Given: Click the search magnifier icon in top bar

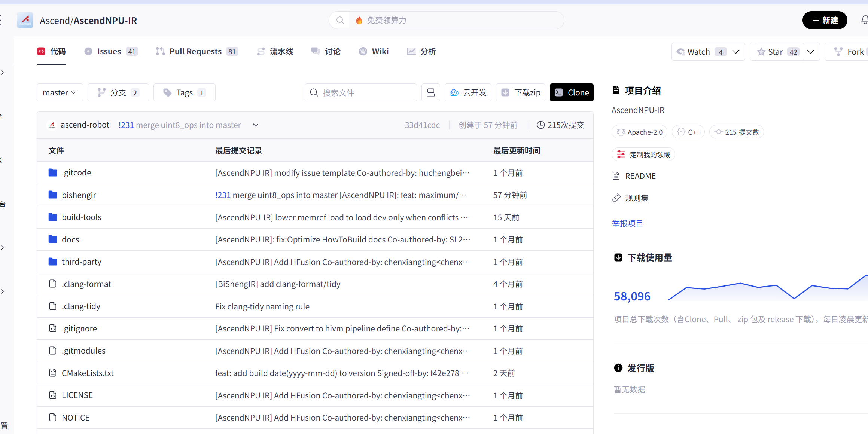Looking at the screenshot, I should 340,20.
